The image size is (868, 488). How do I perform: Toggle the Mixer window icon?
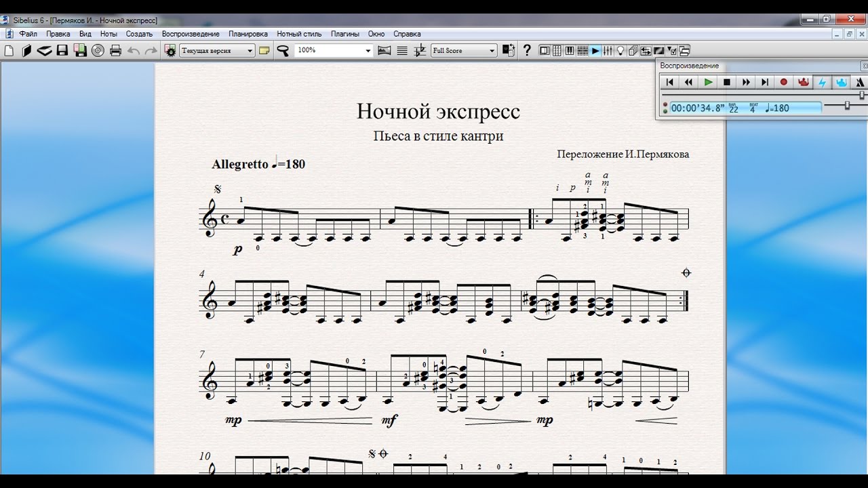coord(608,50)
